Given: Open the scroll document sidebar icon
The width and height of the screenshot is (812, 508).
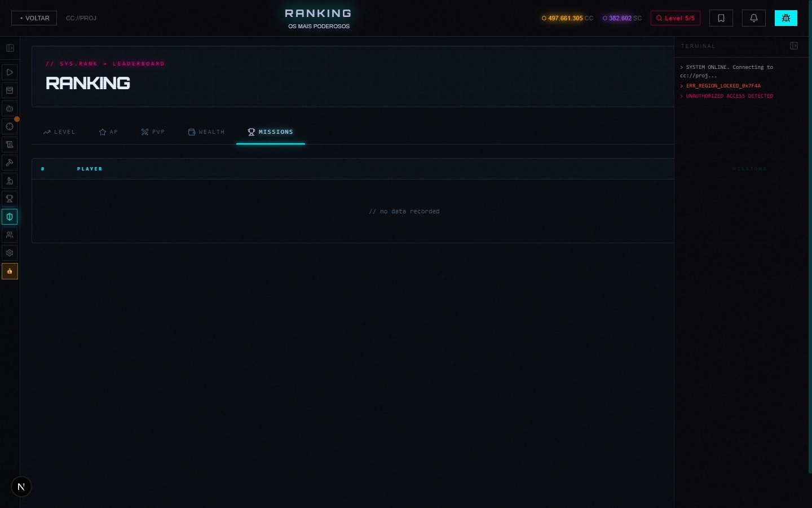Looking at the screenshot, I should tap(10, 144).
